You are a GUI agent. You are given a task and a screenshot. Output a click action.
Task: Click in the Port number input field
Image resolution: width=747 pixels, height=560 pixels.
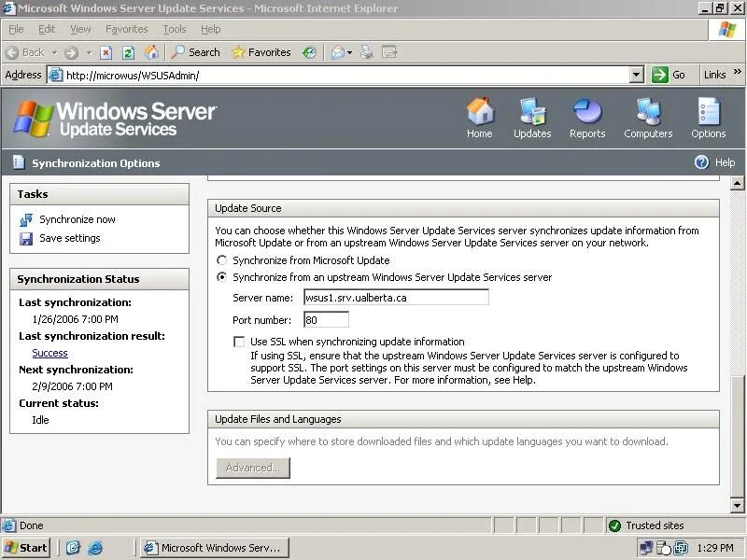[326, 319]
